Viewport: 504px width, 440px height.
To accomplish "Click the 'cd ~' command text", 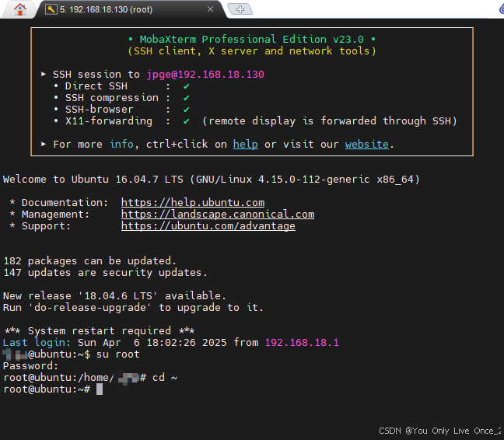I will point(165,378).
